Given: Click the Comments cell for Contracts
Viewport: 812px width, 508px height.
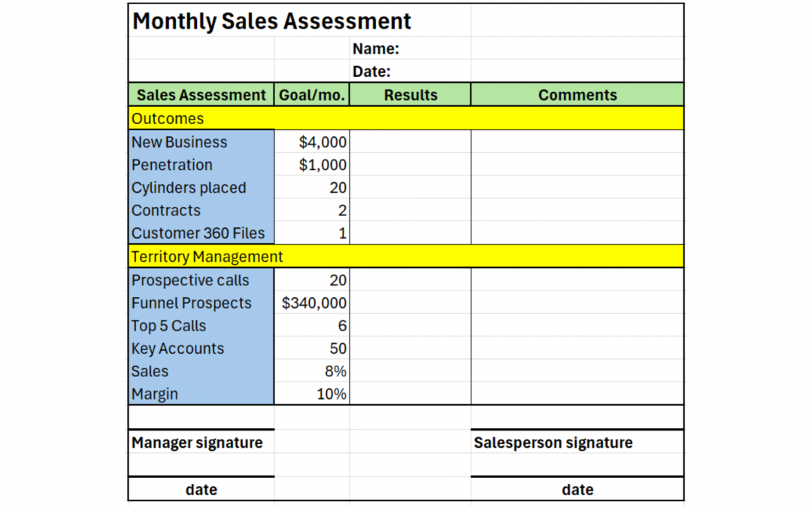Looking at the screenshot, I should (x=577, y=211).
